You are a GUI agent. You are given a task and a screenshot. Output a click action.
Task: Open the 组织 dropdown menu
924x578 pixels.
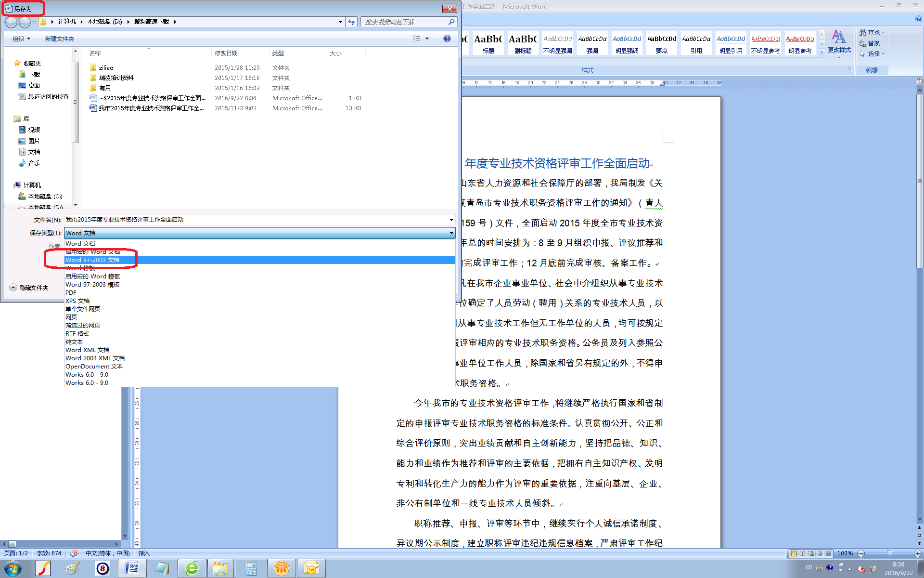(21, 39)
